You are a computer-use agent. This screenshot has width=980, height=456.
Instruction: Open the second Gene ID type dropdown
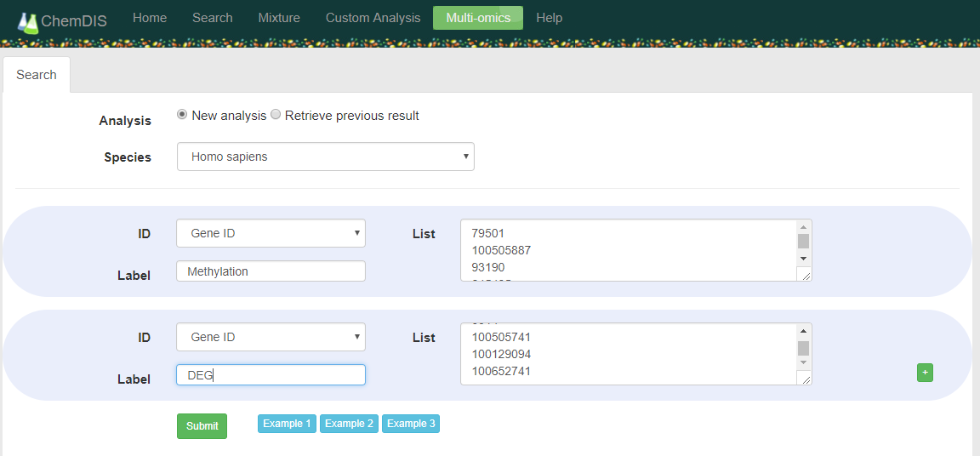coord(271,337)
